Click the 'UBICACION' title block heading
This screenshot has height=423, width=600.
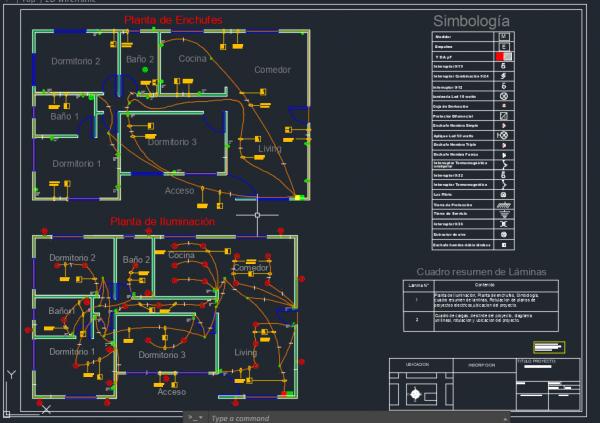click(x=417, y=365)
